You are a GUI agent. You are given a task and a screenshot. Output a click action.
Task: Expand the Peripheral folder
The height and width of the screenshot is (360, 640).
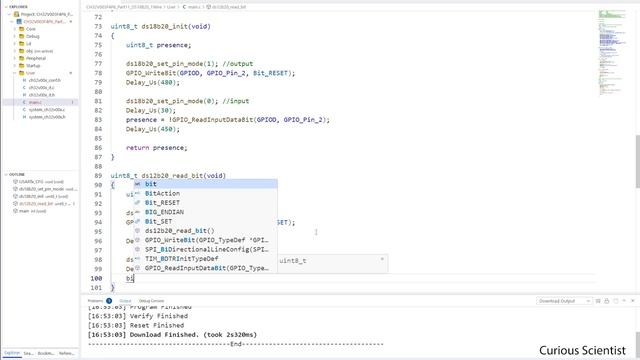click(15, 58)
